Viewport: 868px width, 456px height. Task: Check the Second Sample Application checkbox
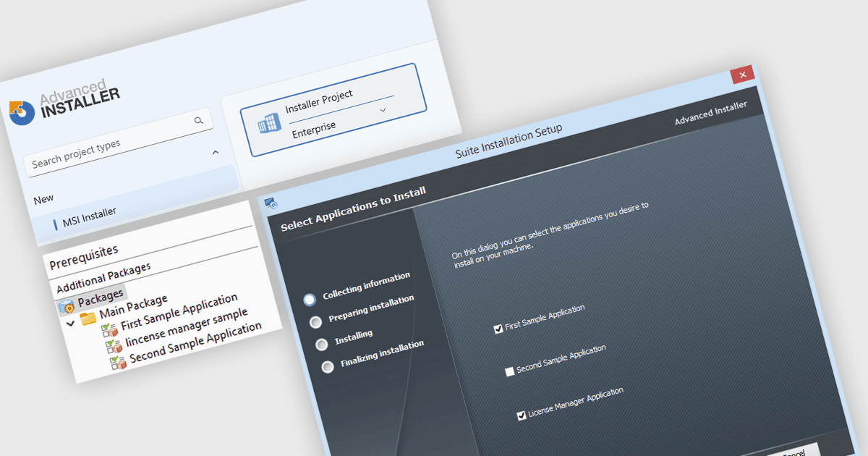509,371
